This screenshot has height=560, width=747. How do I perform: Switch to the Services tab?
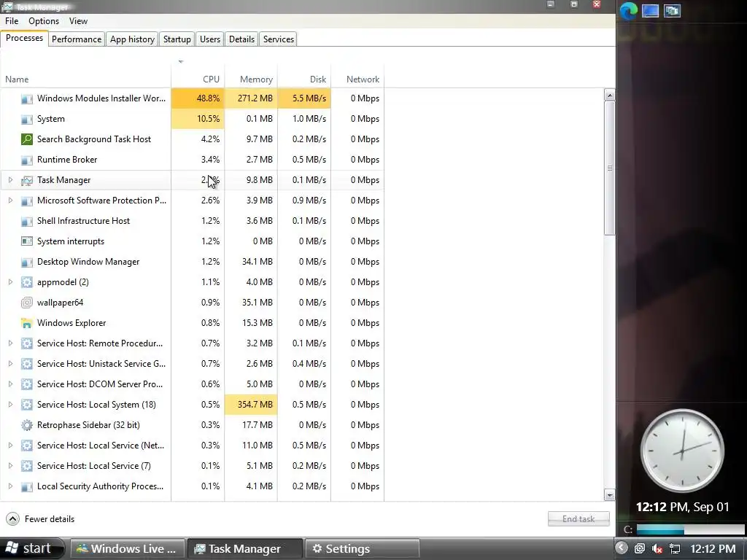[278, 39]
